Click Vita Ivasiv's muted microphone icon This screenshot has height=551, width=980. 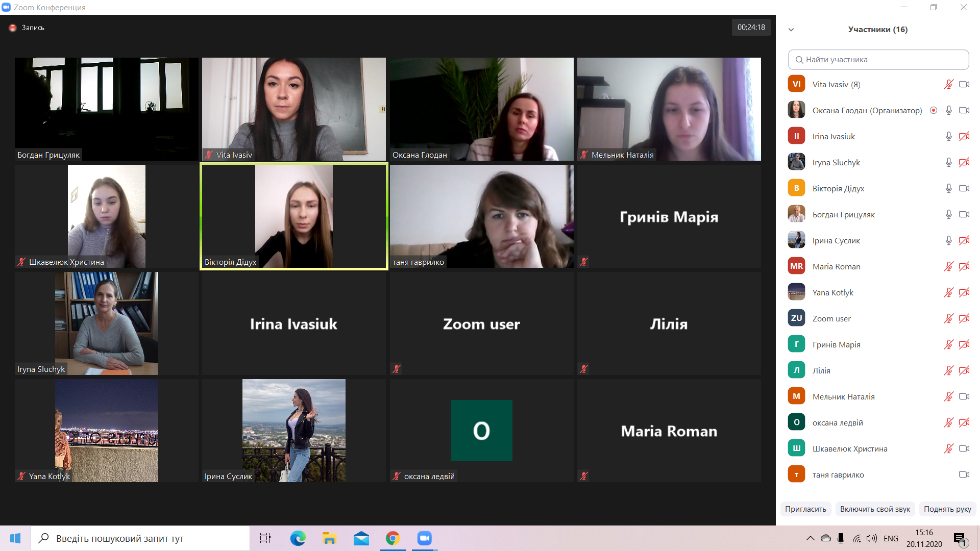pos(948,84)
